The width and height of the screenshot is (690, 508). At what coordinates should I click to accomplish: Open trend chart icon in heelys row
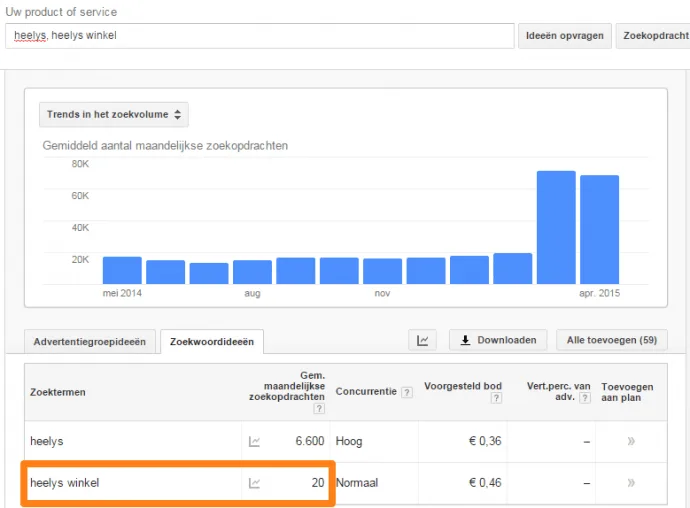pyautogui.click(x=254, y=442)
